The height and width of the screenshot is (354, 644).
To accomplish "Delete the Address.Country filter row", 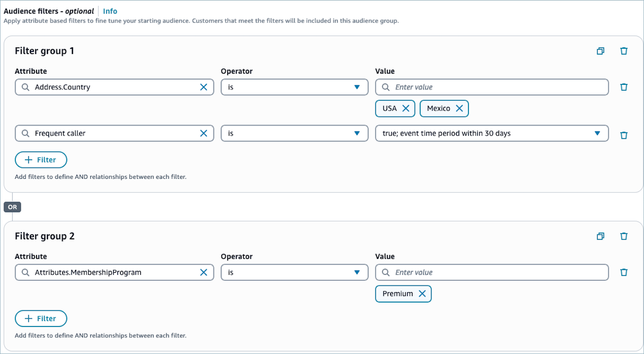I will (x=624, y=87).
